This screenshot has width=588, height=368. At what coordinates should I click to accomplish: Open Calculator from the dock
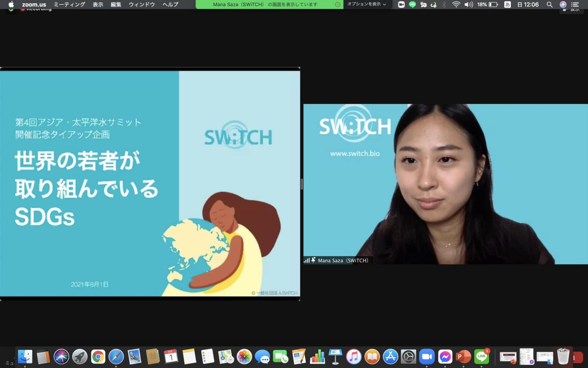(x=43, y=357)
